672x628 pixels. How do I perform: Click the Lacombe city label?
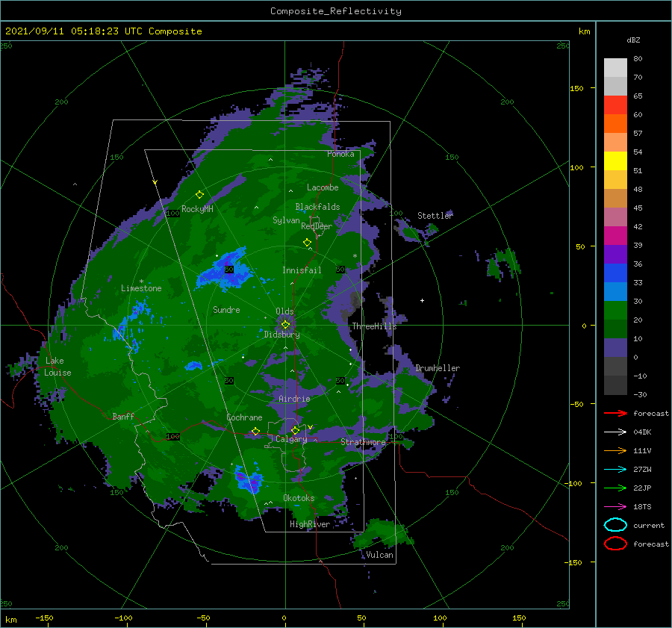[x=323, y=187]
